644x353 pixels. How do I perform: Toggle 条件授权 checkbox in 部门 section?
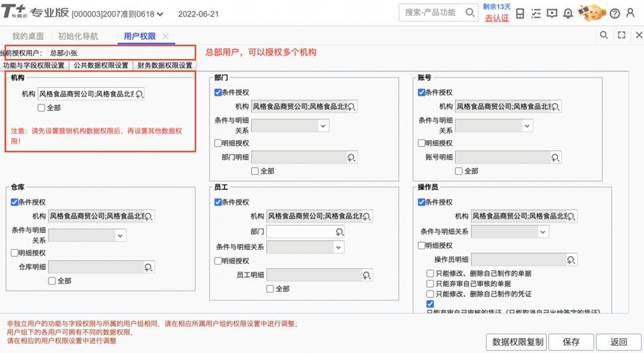[218, 92]
